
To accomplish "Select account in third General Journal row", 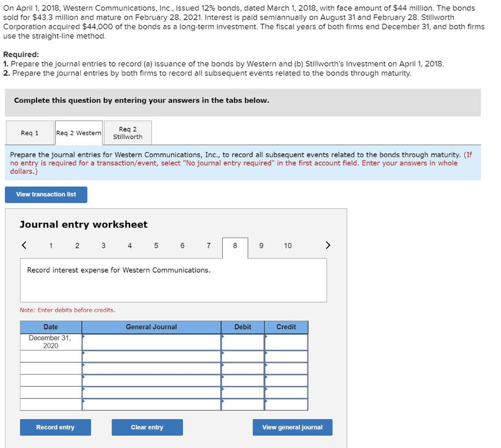I will click(x=152, y=368).
